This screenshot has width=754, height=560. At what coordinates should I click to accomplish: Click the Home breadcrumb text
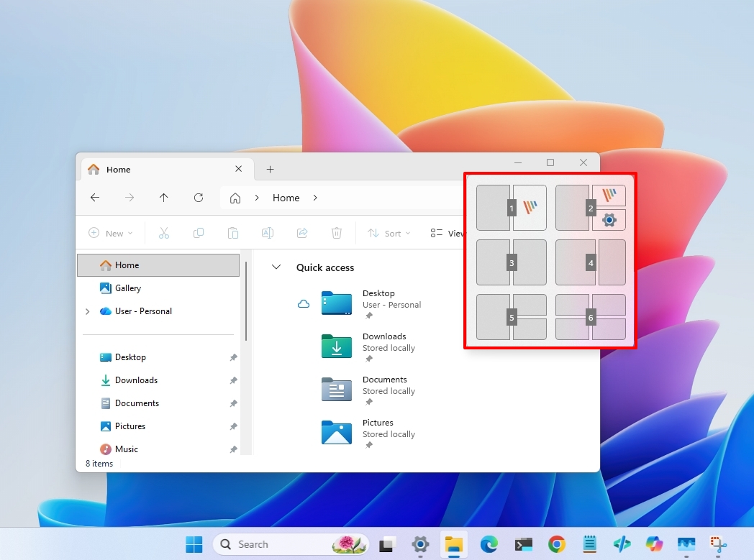coord(286,198)
